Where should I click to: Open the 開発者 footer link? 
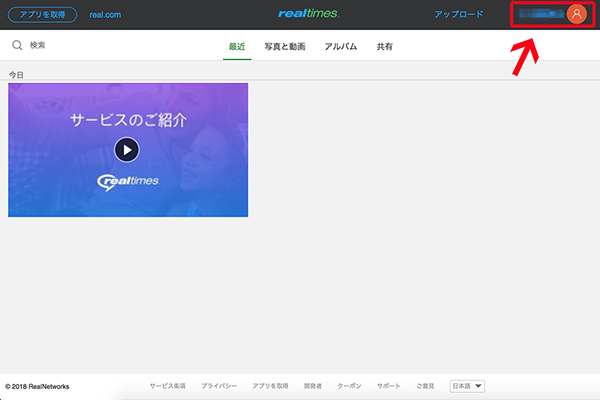click(x=313, y=386)
